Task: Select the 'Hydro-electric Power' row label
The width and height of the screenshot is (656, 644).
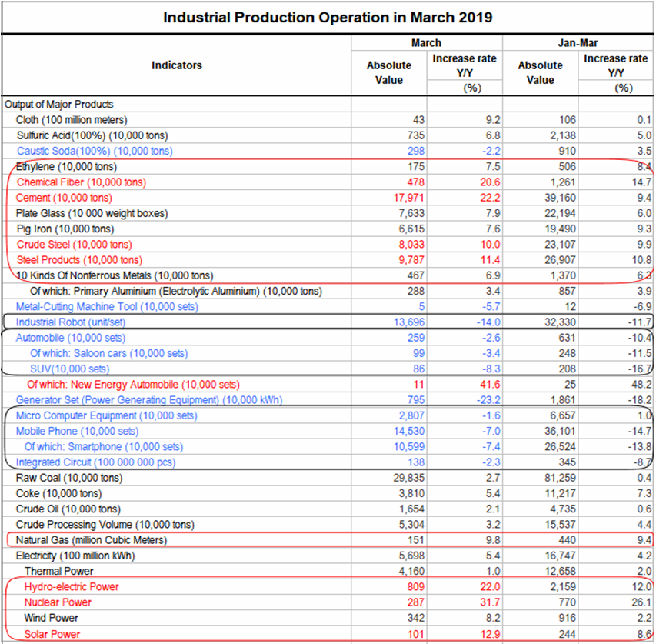Action: coord(72,587)
